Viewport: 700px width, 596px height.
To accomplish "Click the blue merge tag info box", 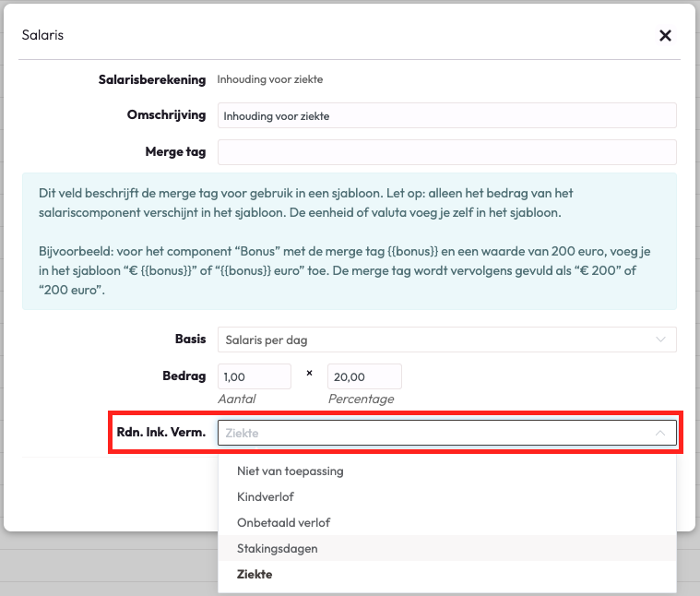I will [x=350, y=241].
